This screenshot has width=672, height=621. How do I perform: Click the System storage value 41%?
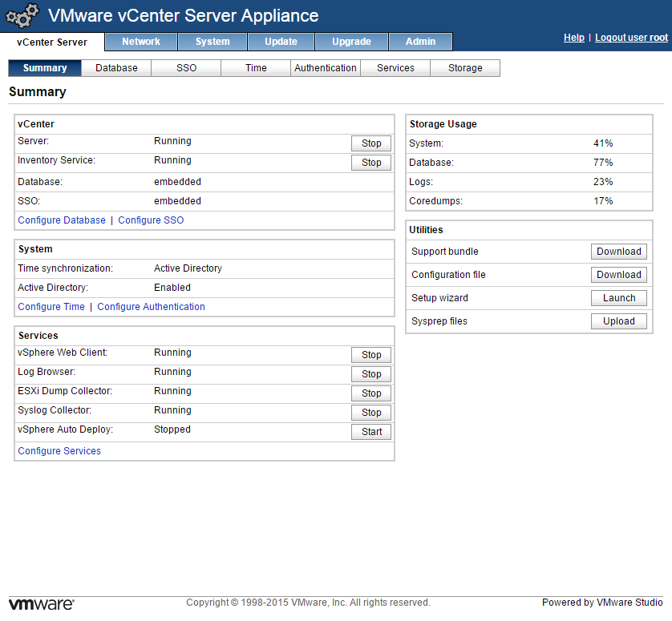[603, 143]
